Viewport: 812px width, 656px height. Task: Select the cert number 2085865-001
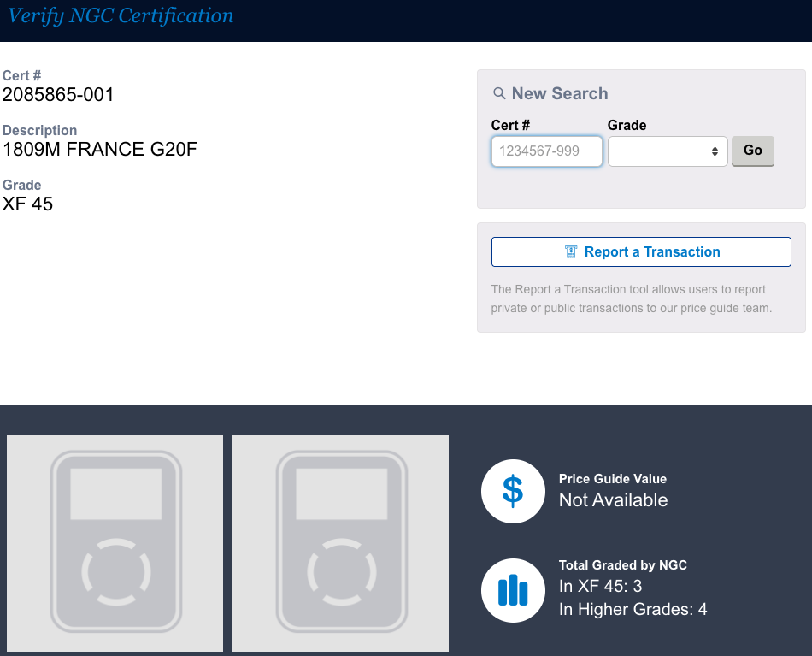(58, 95)
